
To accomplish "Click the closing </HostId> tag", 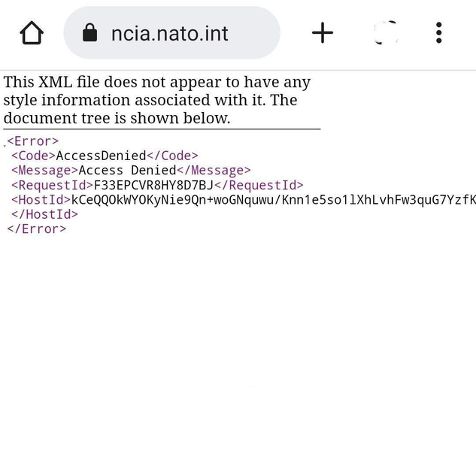I will tap(44, 214).
